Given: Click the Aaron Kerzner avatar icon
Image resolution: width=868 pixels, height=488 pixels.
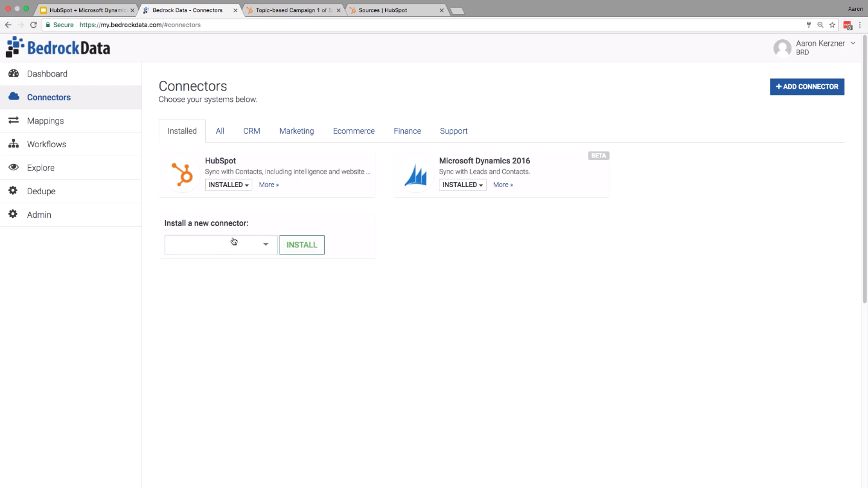Looking at the screenshot, I should [x=782, y=48].
